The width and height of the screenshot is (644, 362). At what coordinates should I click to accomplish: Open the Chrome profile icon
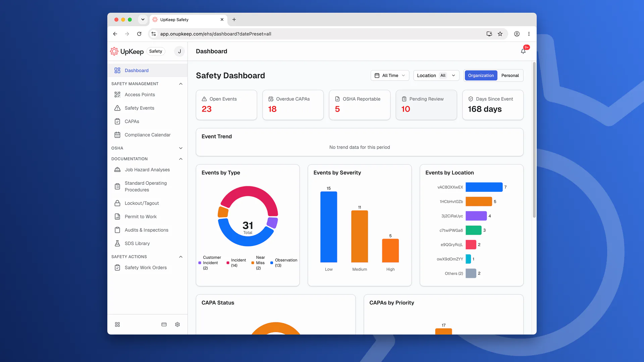[x=517, y=34]
